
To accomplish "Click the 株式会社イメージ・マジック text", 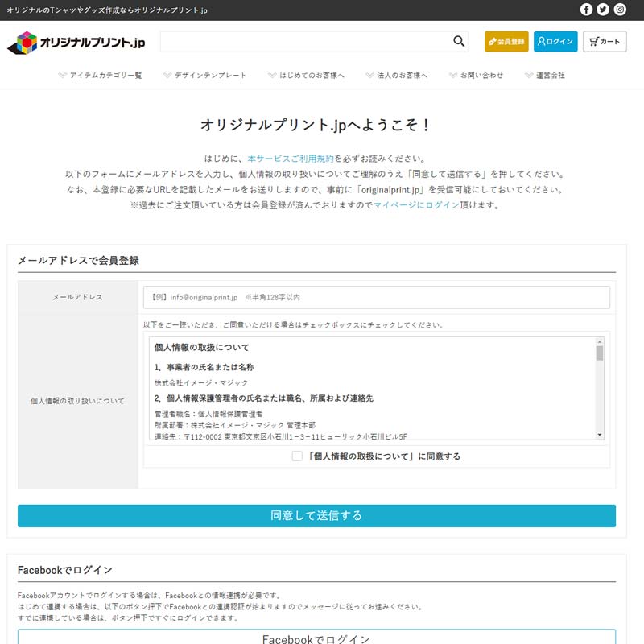I will (x=201, y=383).
